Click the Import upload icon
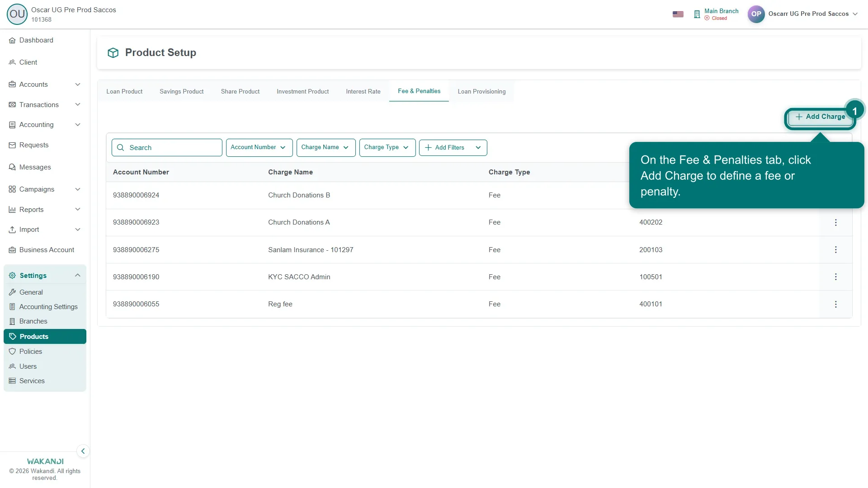Image resolution: width=868 pixels, height=488 pixels. point(12,230)
